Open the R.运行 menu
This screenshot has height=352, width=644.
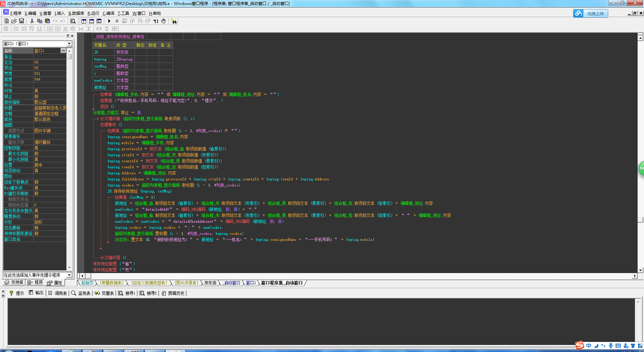(93, 13)
